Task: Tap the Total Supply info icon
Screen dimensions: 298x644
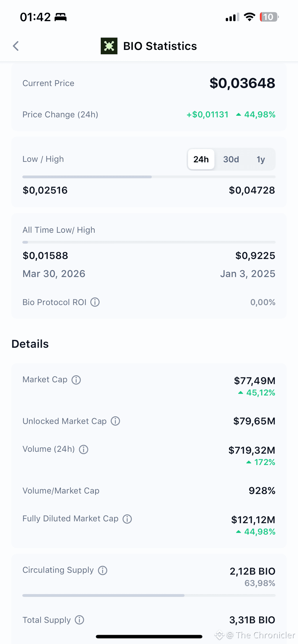Action: pos(80,620)
